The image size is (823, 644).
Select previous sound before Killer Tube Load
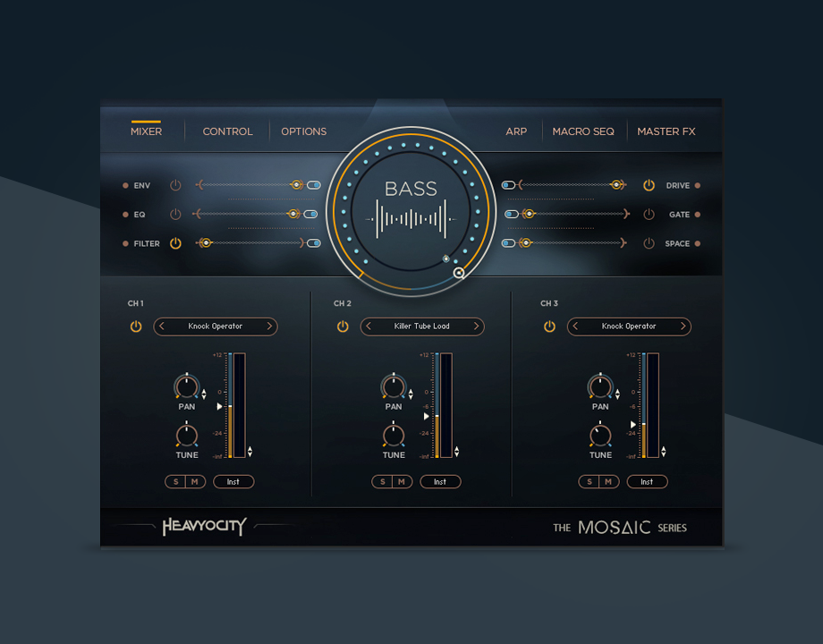(x=369, y=326)
